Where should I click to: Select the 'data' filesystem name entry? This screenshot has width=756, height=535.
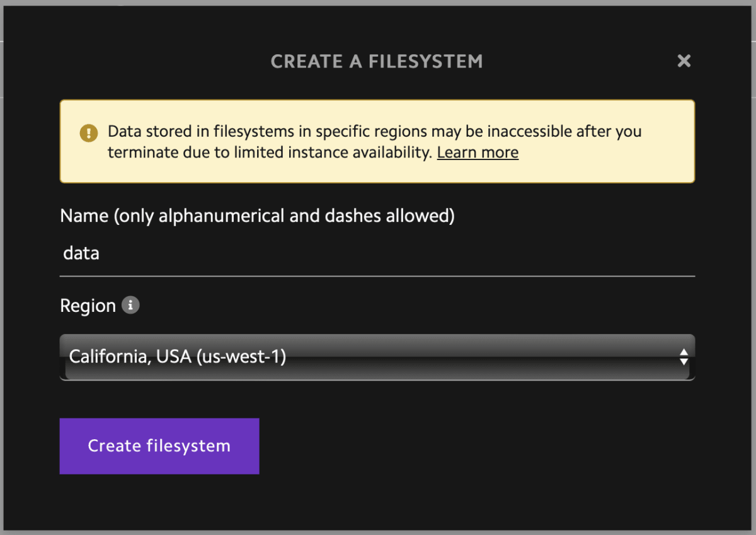[x=81, y=253]
